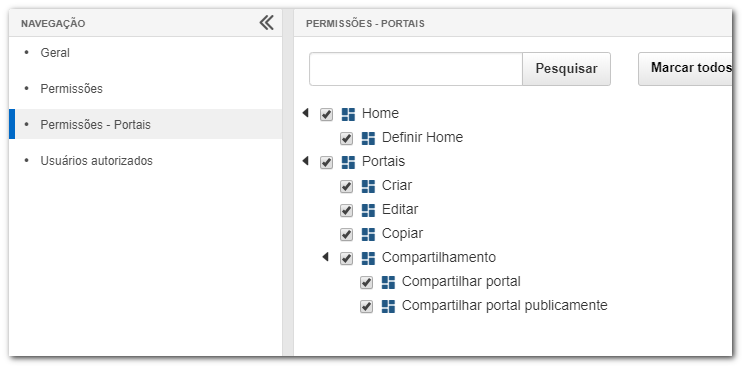Click the portal icon beside Portais
742x366 pixels.
pos(348,162)
